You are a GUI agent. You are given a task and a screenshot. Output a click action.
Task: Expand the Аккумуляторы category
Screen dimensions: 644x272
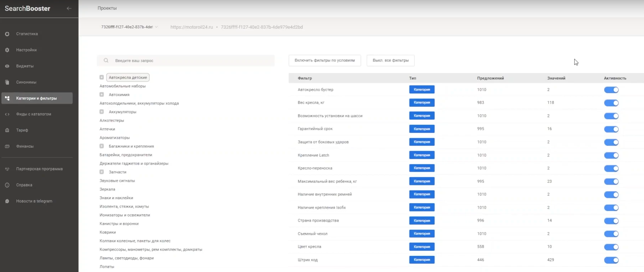pos(102,112)
